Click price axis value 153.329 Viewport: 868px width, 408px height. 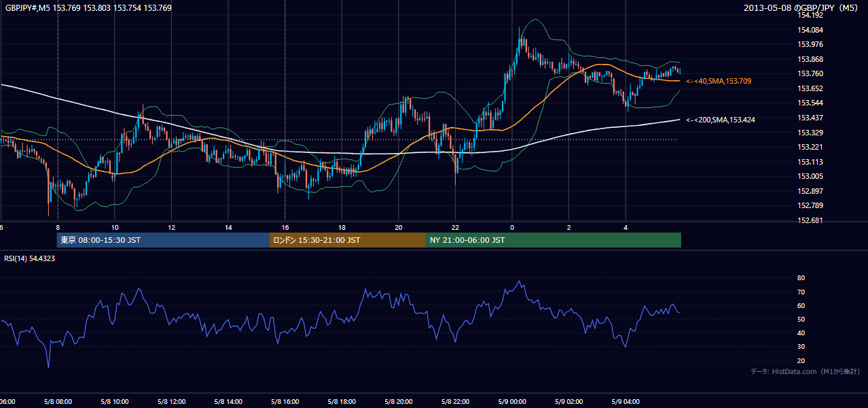[812, 133]
